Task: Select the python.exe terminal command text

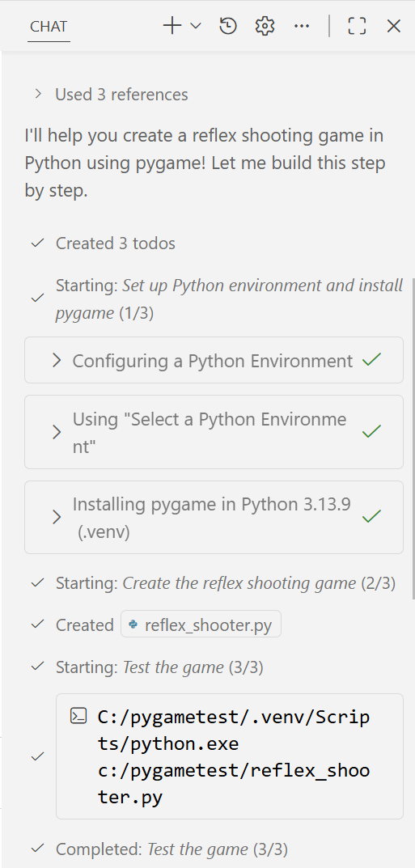Action: pyautogui.click(x=234, y=756)
